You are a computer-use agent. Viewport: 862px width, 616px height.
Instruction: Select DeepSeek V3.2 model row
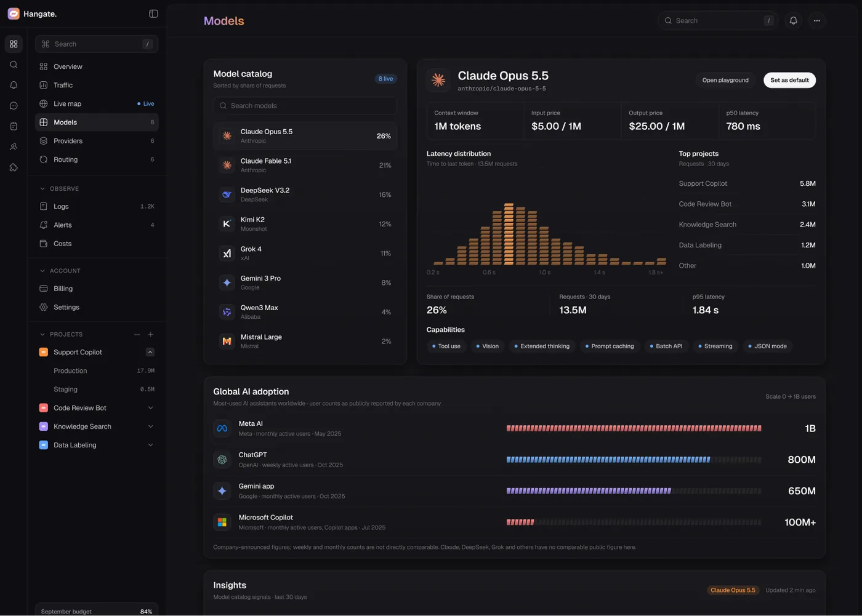(x=305, y=194)
